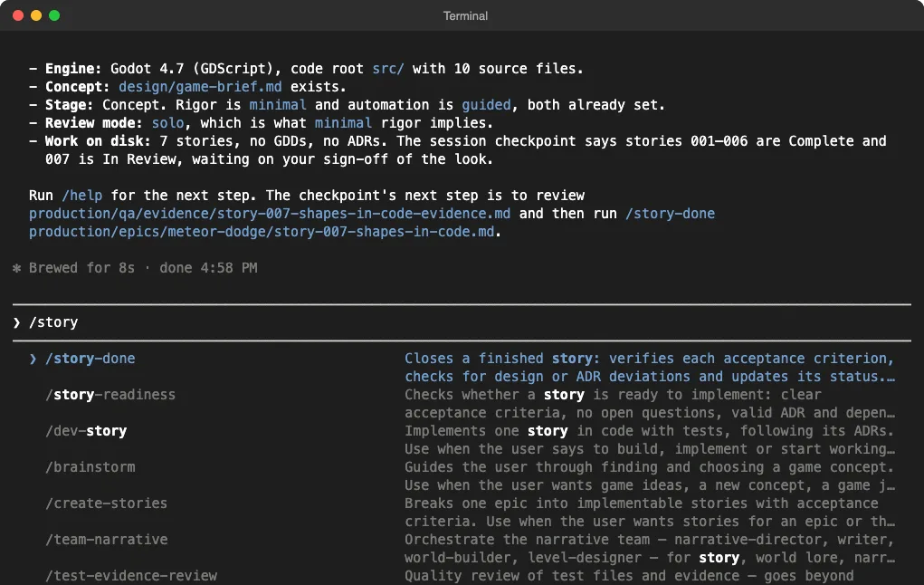Click the prompt input field containing /story

[462, 322]
